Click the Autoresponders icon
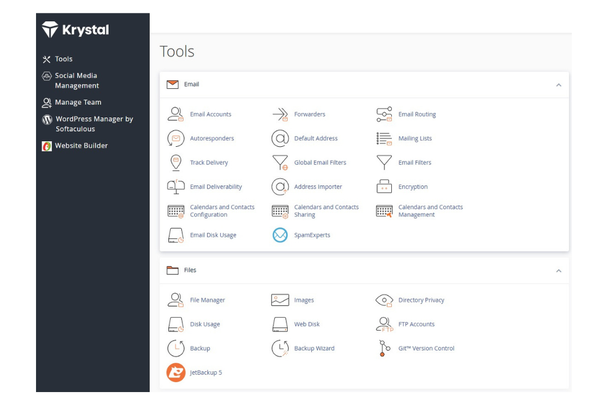Image resolution: width=608 pixels, height=405 pixels. [176, 138]
